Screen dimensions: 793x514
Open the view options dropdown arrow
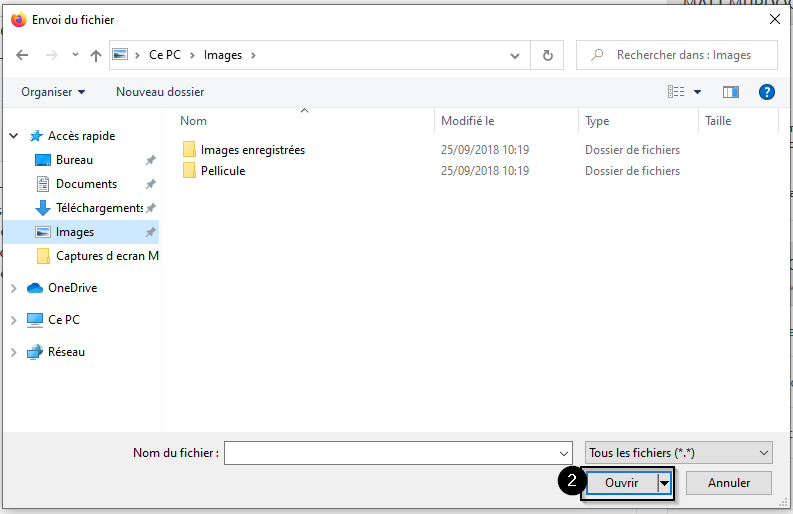point(698,92)
